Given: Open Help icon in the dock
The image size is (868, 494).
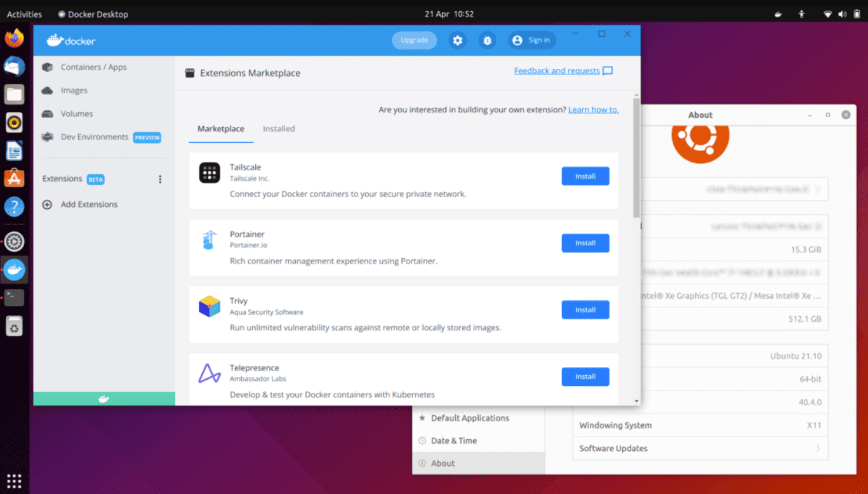Looking at the screenshot, I should (x=14, y=206).
